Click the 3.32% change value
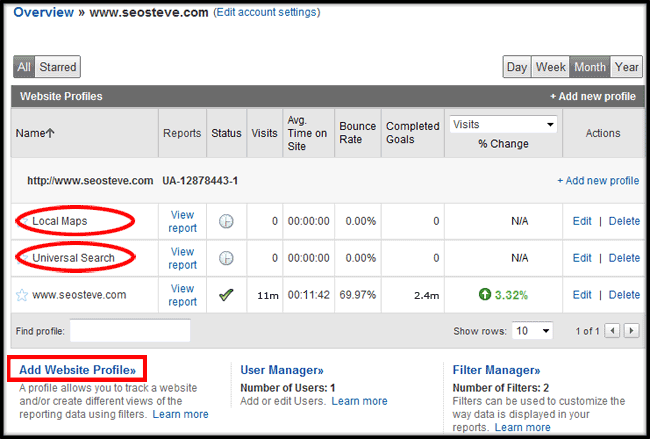The height and width of the screenshot is (439, 650). pyautogui.click(x=511, y=295)
